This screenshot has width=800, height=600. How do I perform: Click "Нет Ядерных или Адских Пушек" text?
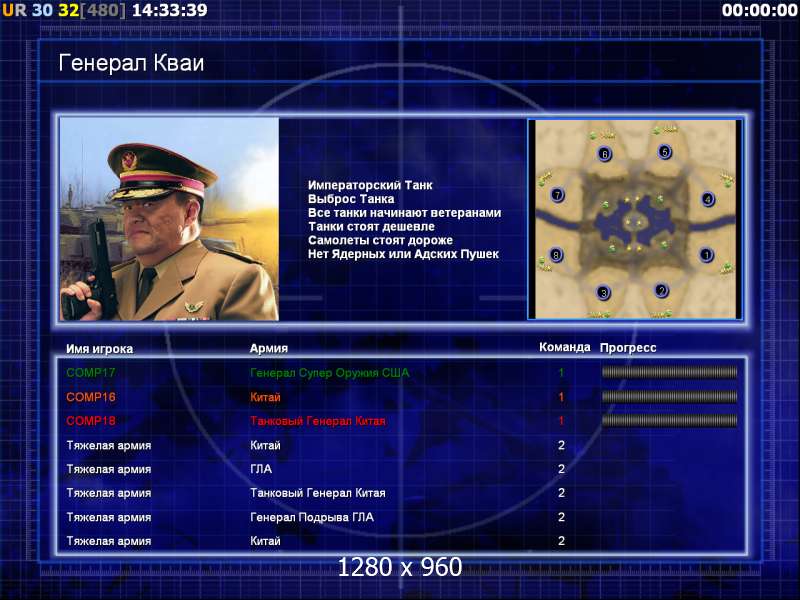403,254
